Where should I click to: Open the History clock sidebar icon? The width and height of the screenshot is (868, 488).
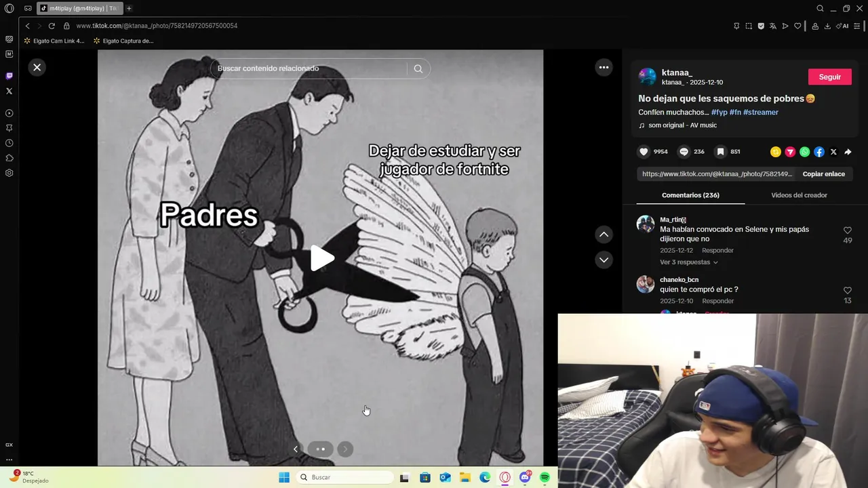click(9, 143)
